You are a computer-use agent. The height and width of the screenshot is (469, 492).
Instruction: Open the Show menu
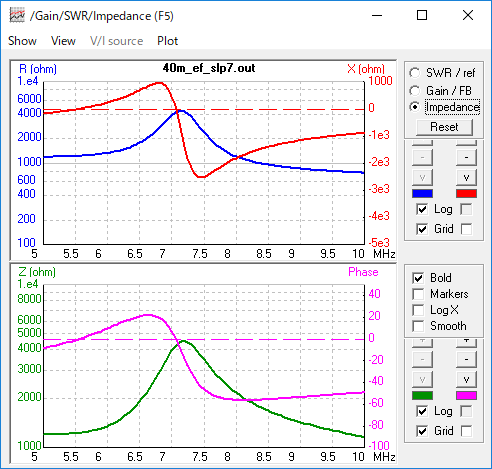pyautogui.click(x=22, y=41)
